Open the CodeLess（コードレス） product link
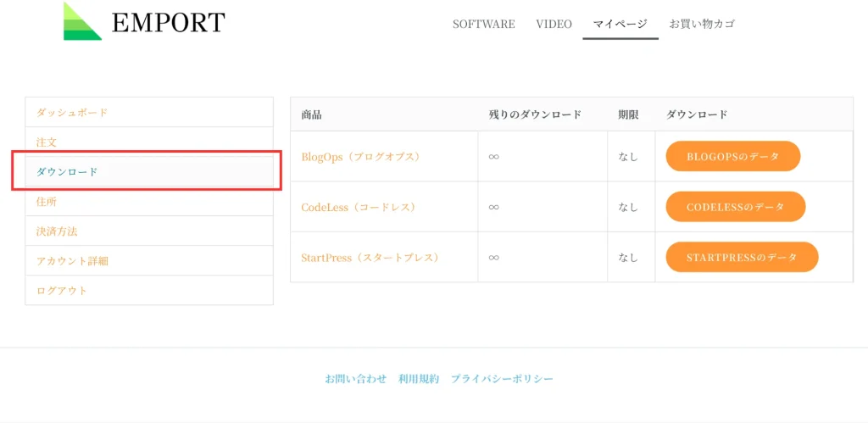 coord(358,207)
